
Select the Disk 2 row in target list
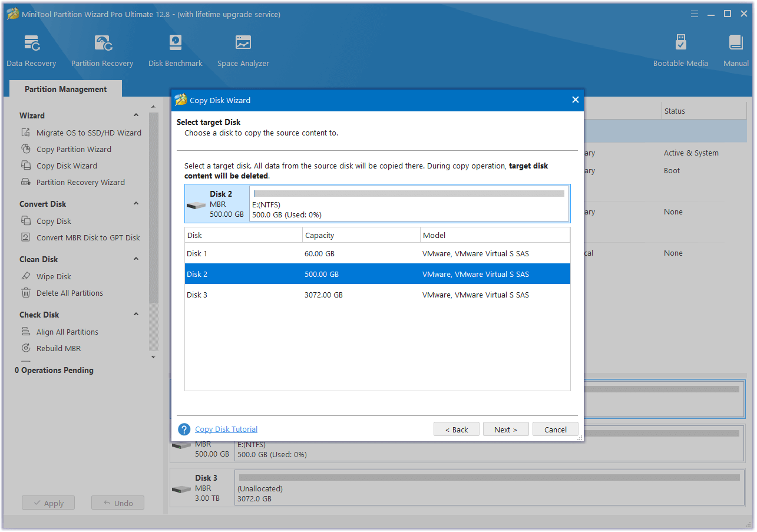click(x=378, y=274)
